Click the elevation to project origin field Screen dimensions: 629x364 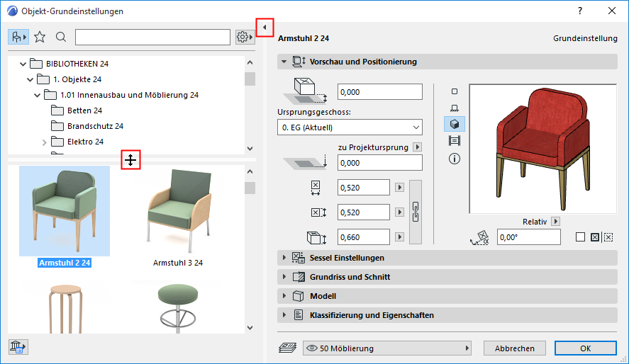(x=380, y=163)
